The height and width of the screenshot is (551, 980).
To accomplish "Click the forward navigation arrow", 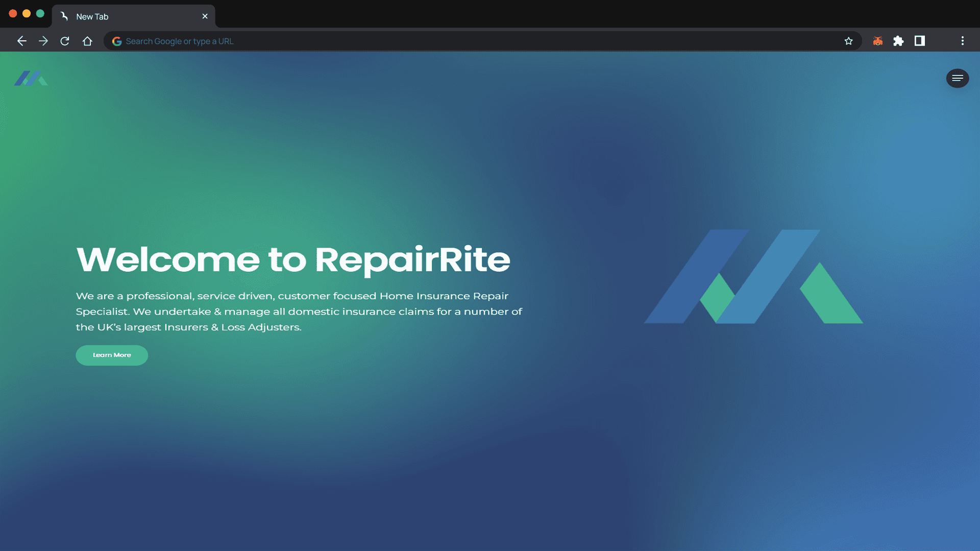I will coord(43,41).
